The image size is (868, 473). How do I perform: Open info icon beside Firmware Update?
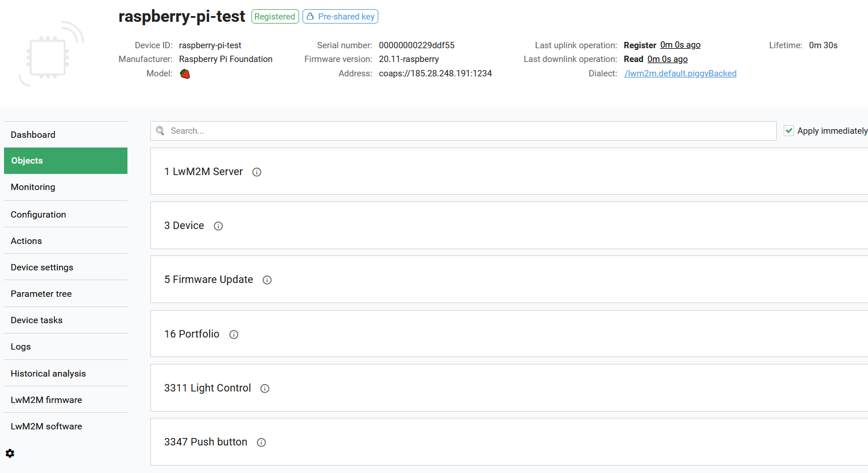[x=267, y=280]
